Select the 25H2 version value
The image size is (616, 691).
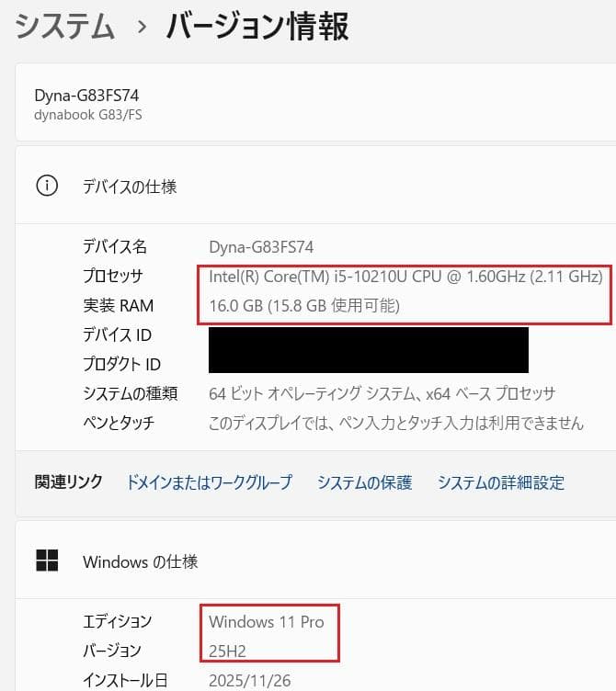(227, 651)
